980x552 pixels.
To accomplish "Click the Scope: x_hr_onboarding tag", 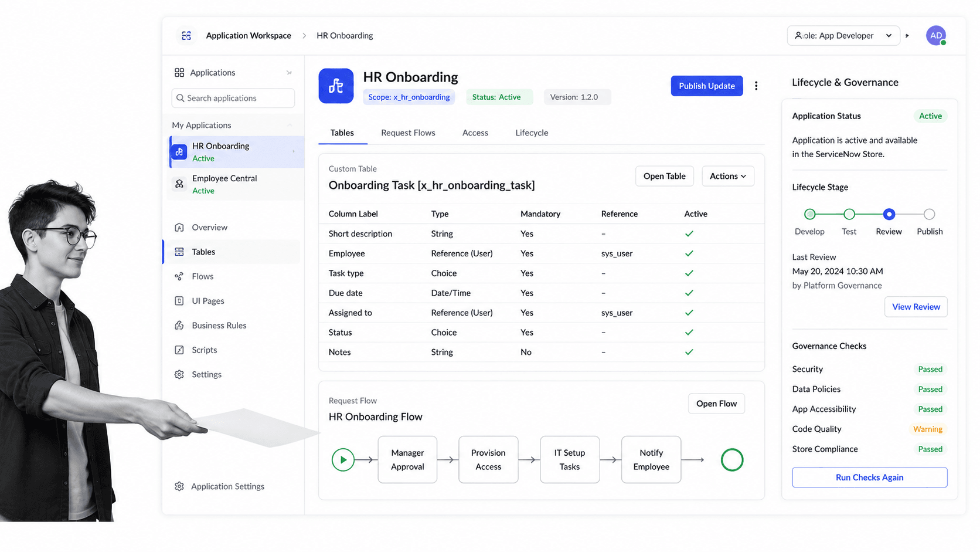I will tap(409, 97).
